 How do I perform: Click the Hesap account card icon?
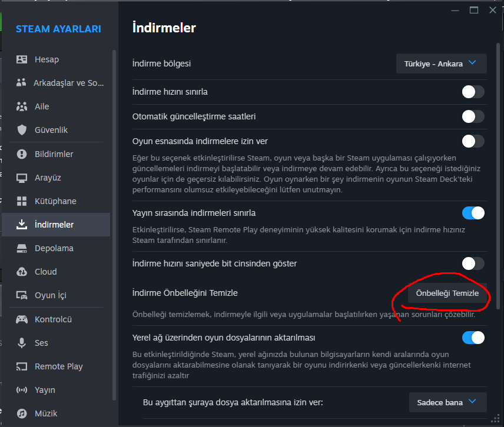coord(22,59)
